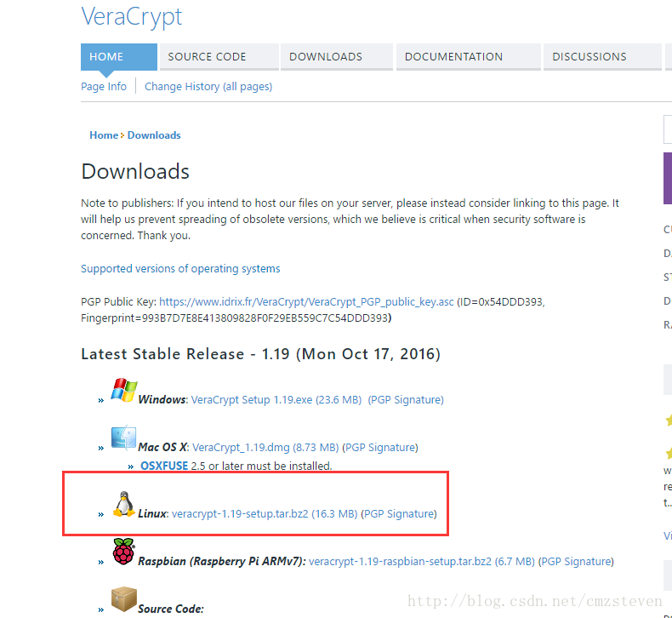Download veracrypt-1.19-setup.tar.bz2 for Linux

point(265,514)
